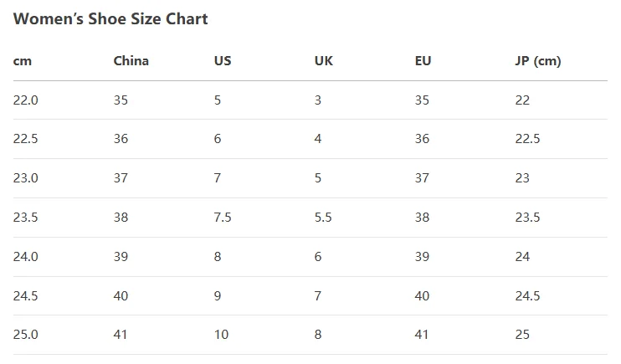Click US size 7.5 cell
This screenshot has width=621, height=364.
223,218
